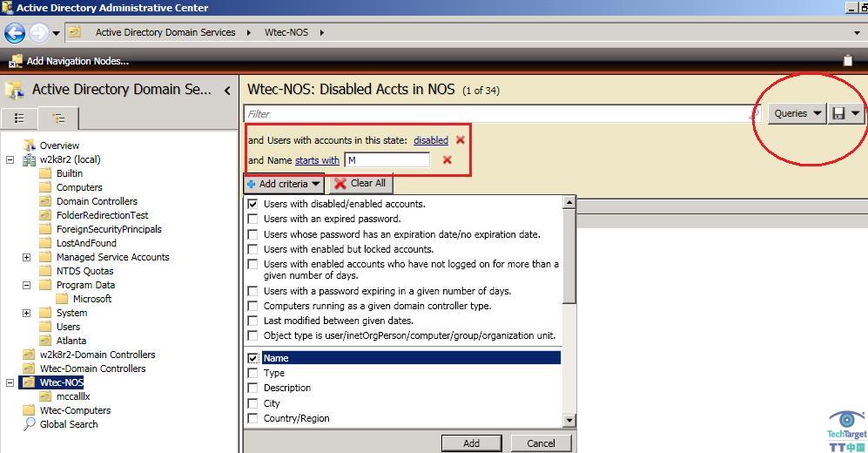
Task: Collapse the navigation pane chevron
Action: (x=227, y=91)
